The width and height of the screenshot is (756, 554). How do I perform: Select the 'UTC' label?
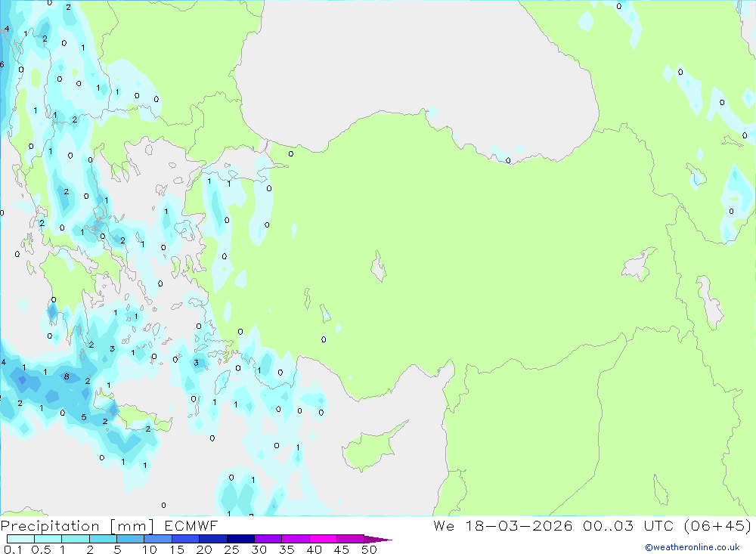coord(658,525)
